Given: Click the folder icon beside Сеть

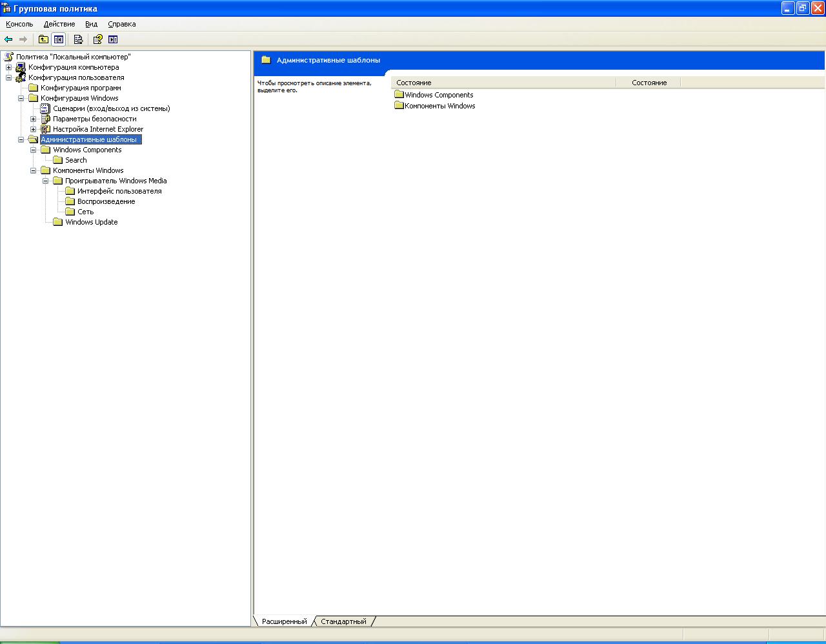Looking at the screenshot, I should pos(70,212).
